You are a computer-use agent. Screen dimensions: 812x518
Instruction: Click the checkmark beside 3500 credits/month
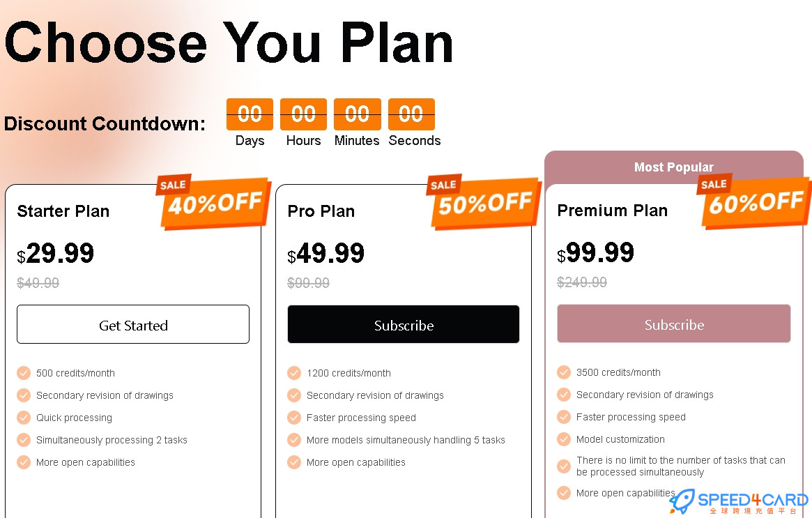[564, 372]
